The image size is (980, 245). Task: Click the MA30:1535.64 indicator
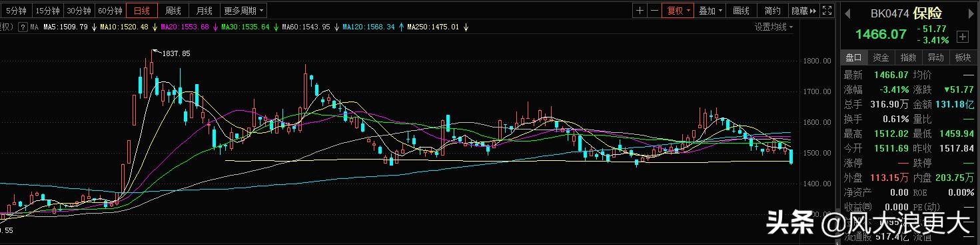point(245,27)
